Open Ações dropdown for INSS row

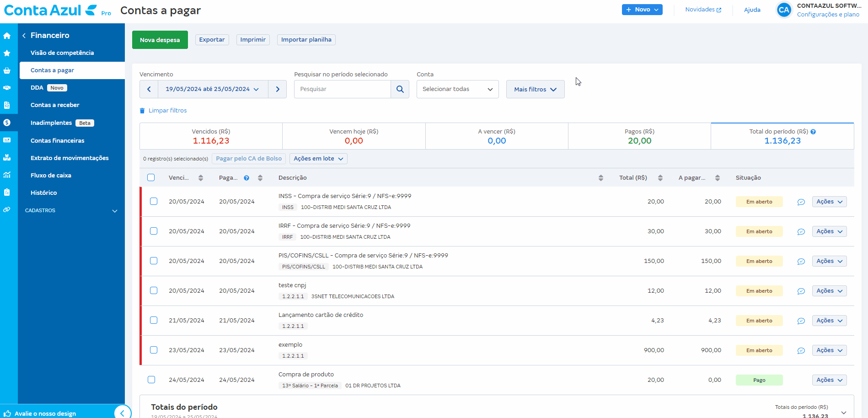coord(829,202)
